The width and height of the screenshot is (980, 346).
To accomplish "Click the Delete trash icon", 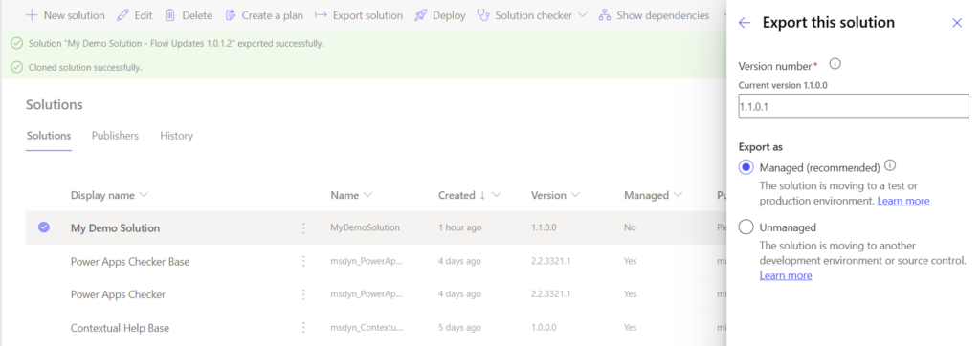I will click(x=170, y=15).
